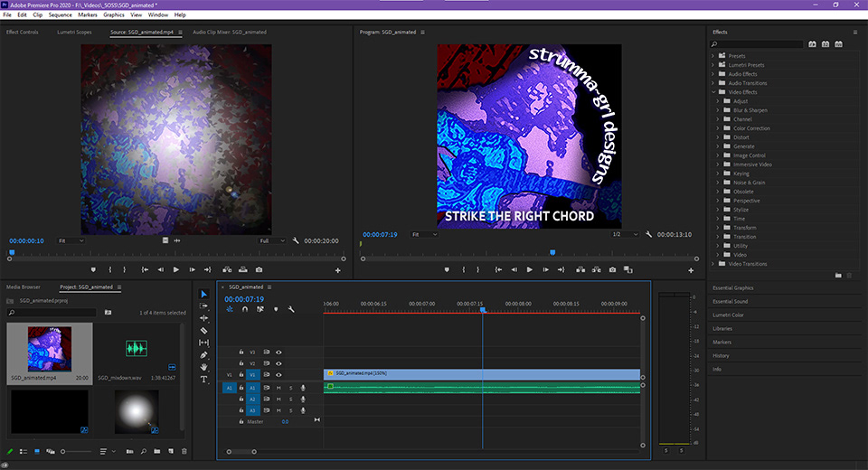Open Source monitor Full resolution dropdown
The height and width of the screenshot is (470, 868).
272,240
